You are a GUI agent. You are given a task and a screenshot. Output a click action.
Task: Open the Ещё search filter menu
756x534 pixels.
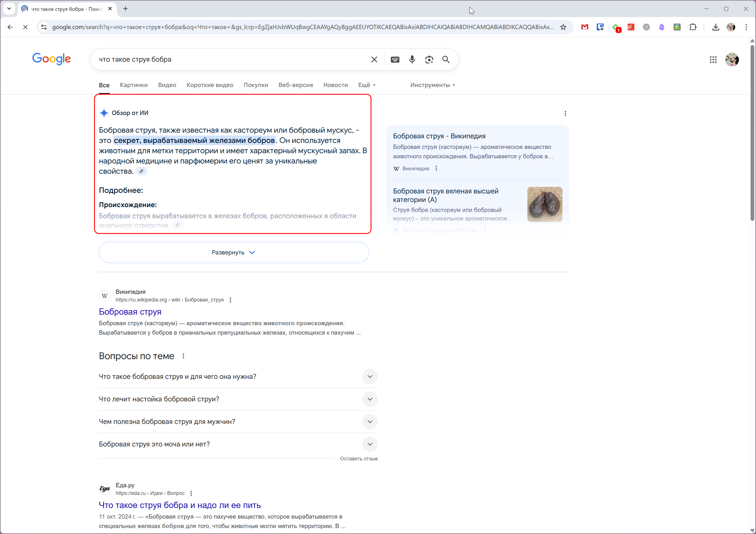367,85
